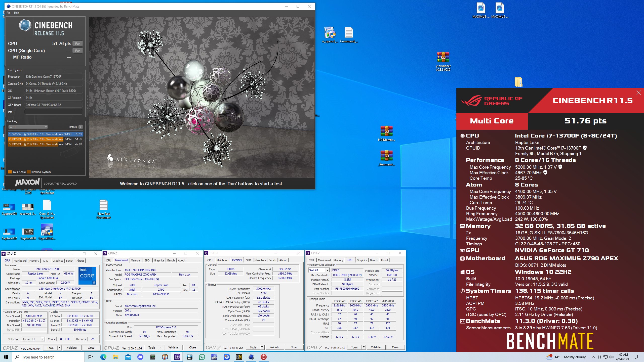
Task: Select Memory tab in CPU-Z CPU window
Action: (34, 261)
